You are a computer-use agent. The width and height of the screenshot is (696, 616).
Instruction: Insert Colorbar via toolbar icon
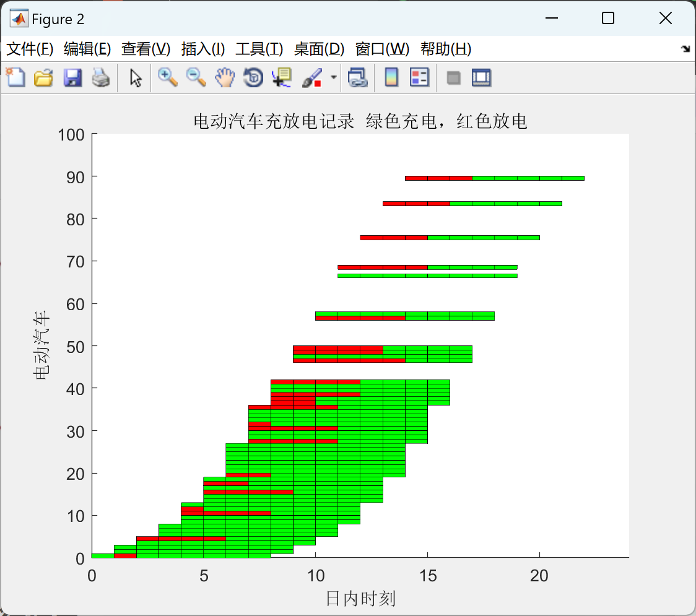[x=391, y=77]
